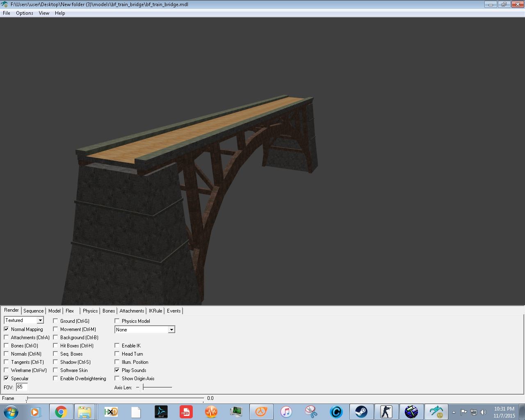This screenshot has height=420, width=525.
Task: Launch Steam from the taskbar
Action: pos(361,411)
